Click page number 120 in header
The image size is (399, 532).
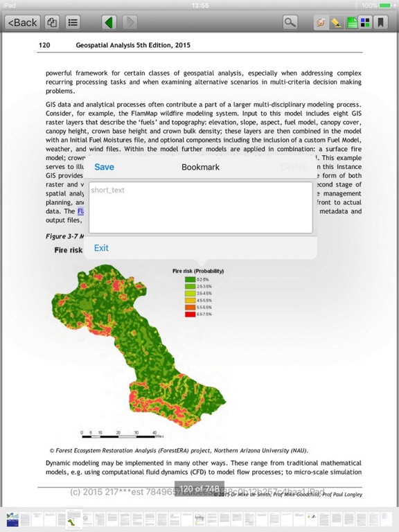(x=44, y=45)
